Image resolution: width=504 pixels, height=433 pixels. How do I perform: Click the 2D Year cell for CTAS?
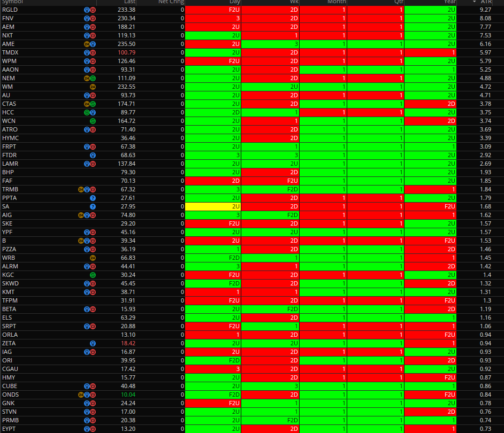point(430,104)
